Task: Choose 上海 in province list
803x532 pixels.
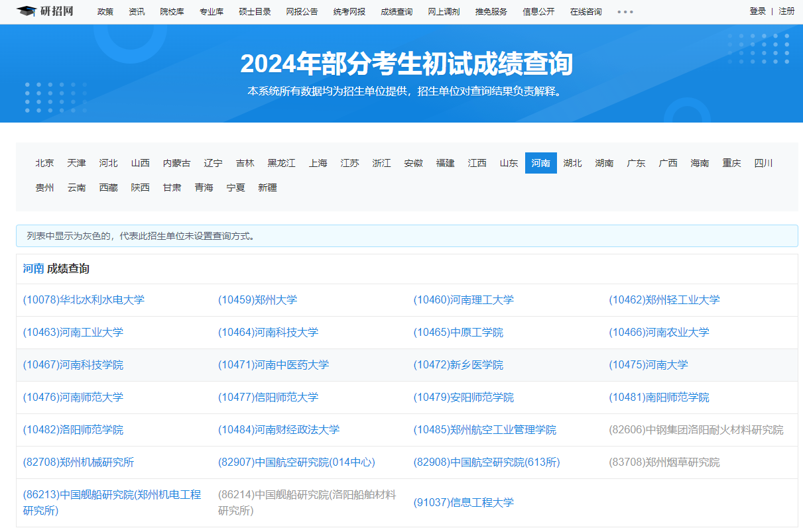Action: click(x=318, y=163)
